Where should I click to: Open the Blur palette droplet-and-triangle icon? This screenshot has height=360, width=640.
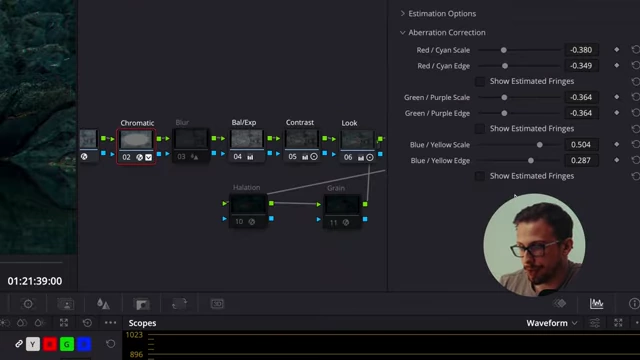(x=103, y=304)
